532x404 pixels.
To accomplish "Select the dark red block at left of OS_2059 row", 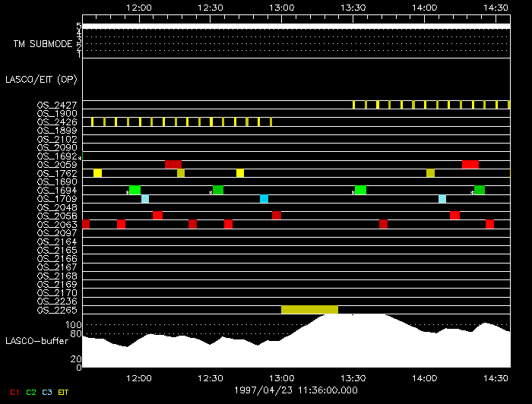I will click(173, 165).
